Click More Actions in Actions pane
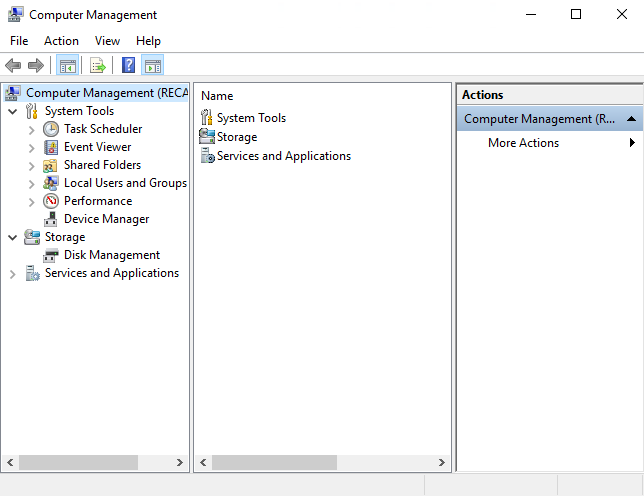 (x=523, y=143)
